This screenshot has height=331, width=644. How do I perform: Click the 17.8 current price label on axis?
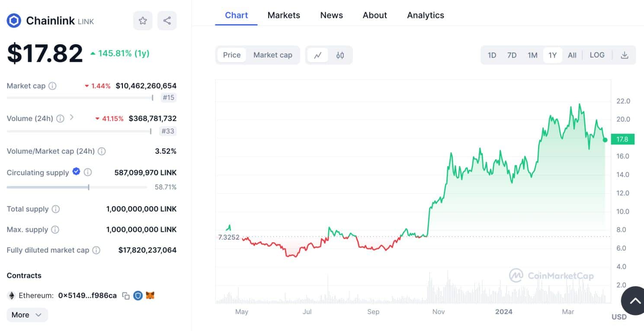click(623, 139)
